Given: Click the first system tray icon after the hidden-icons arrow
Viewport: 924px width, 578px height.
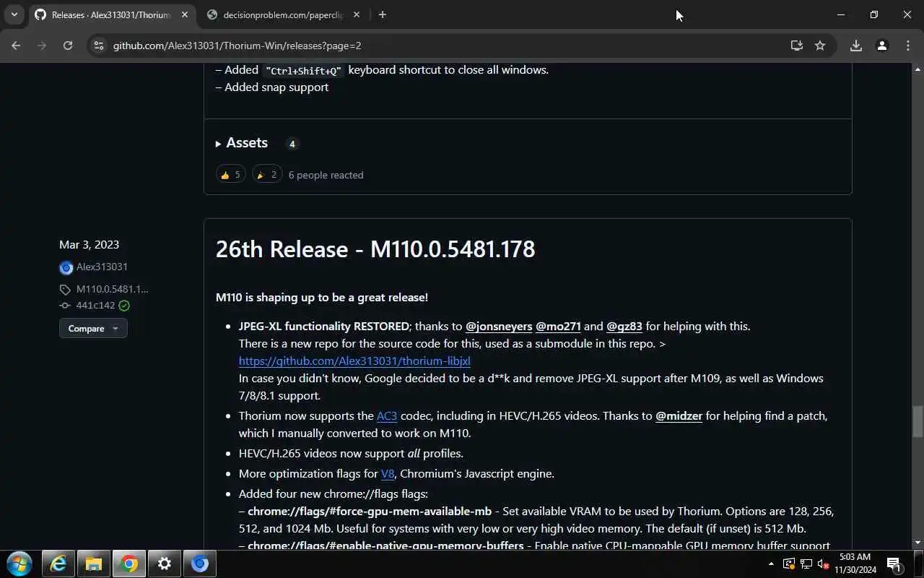Looking at the screenshot, I should point(788,564).
